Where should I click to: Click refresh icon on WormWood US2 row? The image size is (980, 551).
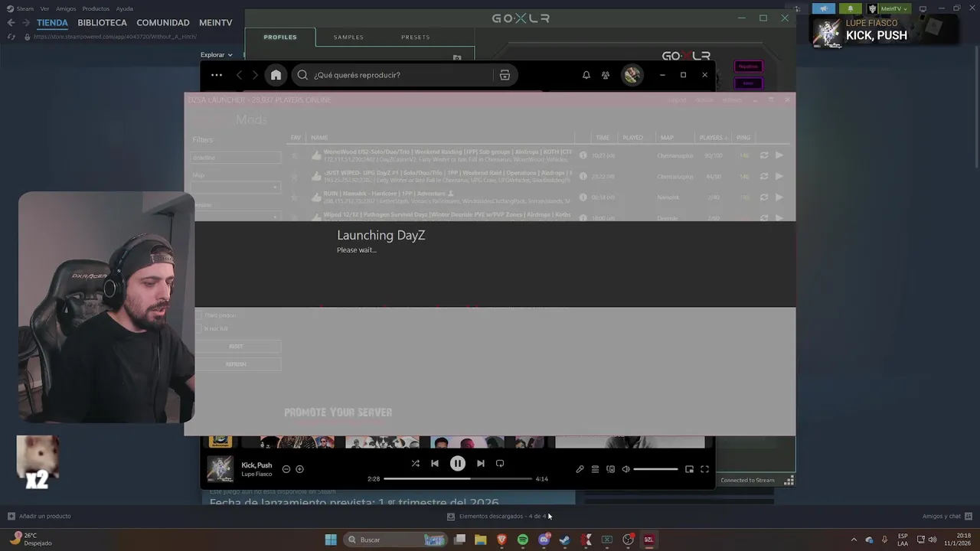coord(763,155)
